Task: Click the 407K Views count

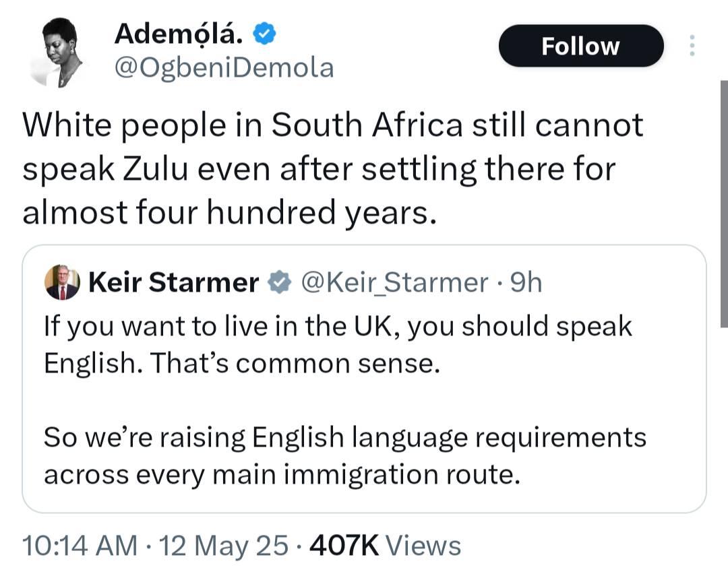Action: click(385, 545)
